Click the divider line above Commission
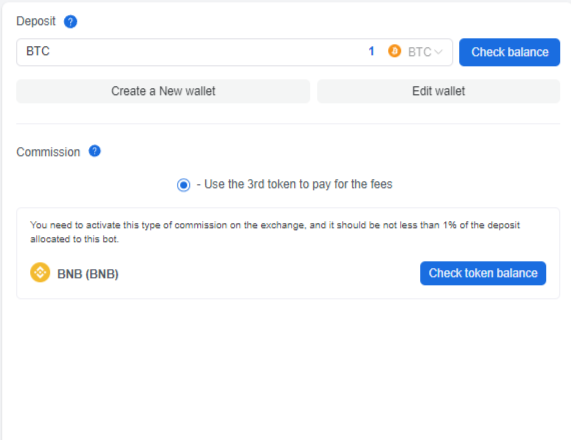571x440 pixels. pos(288,124)
